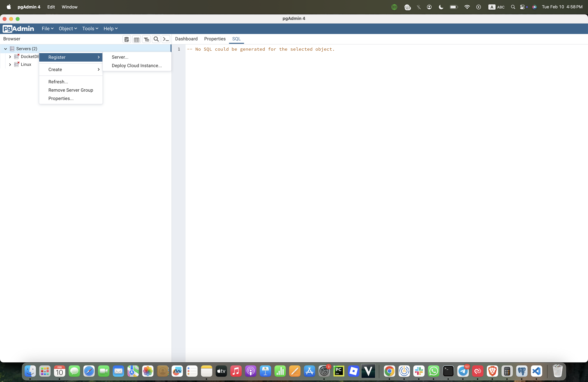
Task: Open the Search Objects tool
Action: coord(156,39)
